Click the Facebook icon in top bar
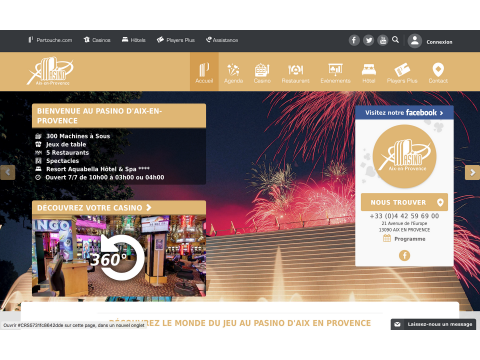Viewport: 480px width, 360px height. 354,41
